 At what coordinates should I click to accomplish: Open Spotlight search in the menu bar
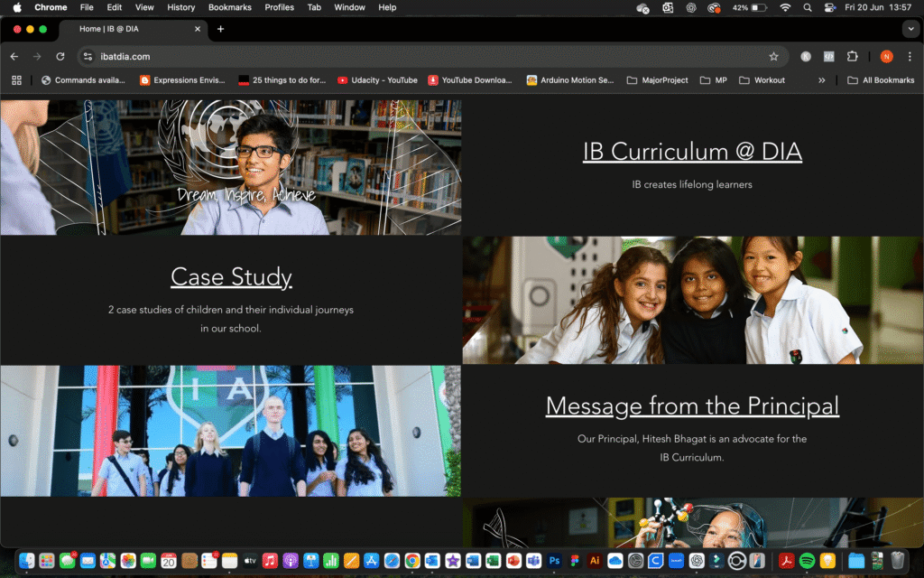pos(806,7)
